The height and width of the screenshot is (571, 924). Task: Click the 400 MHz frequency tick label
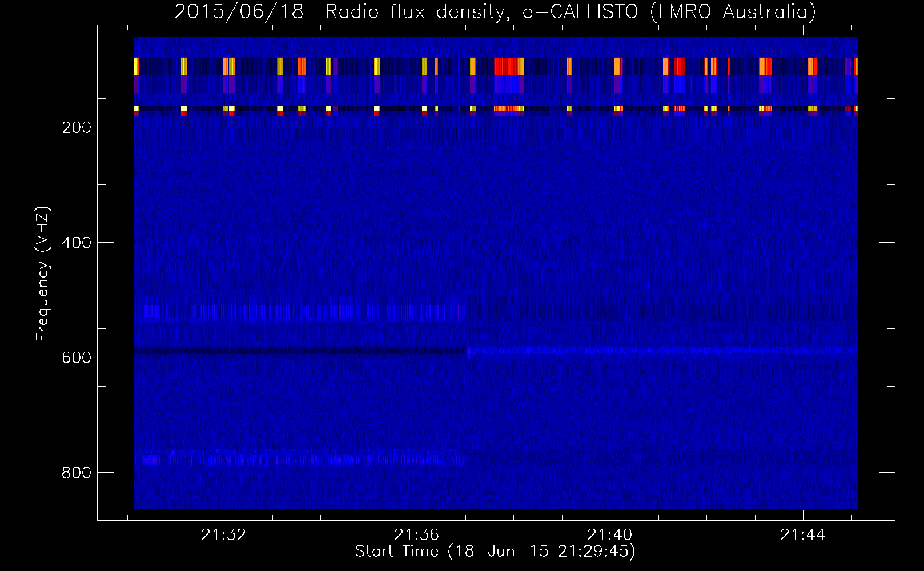coord(76,243)
